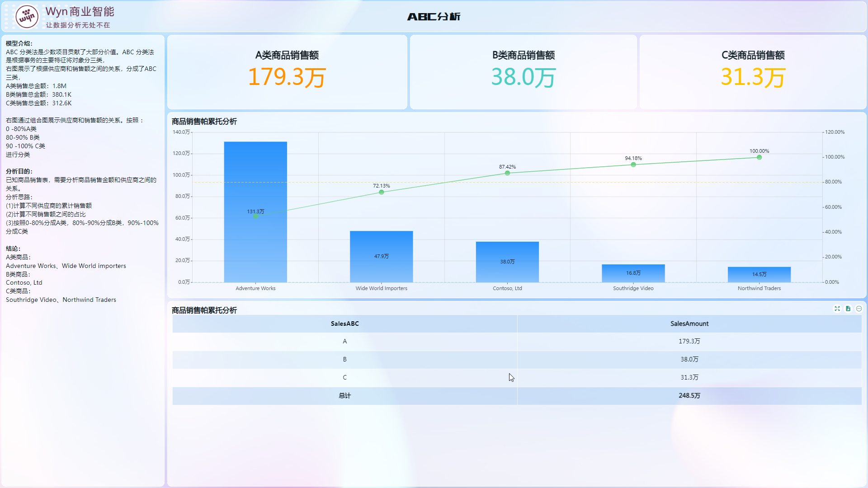The image size is (868, 488).
Task: Click the Wyn logo icon
Action: pyautogui.click(x=27, y=17)
